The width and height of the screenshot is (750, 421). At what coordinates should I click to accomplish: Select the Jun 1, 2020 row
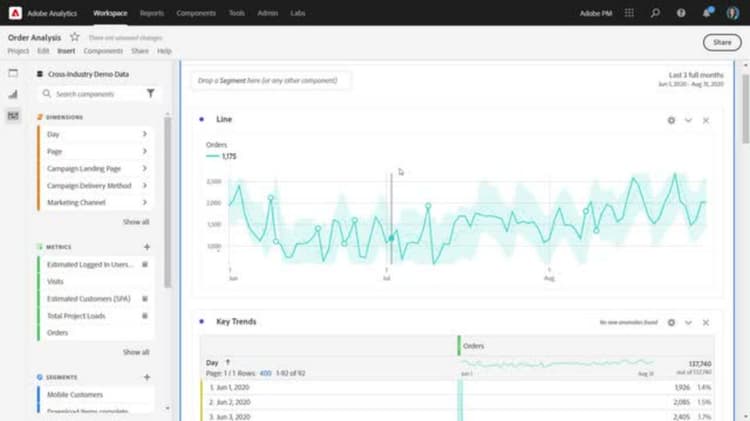457,387
